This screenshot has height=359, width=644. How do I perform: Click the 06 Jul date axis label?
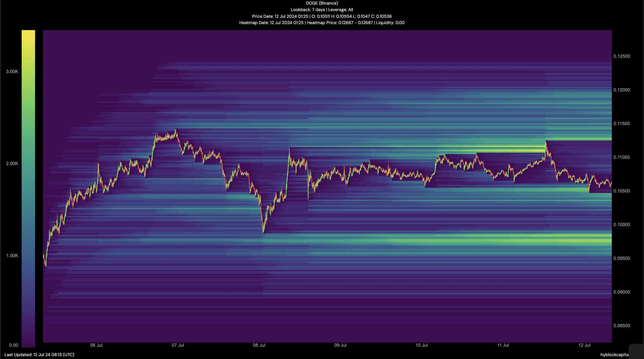click(96, 345)
